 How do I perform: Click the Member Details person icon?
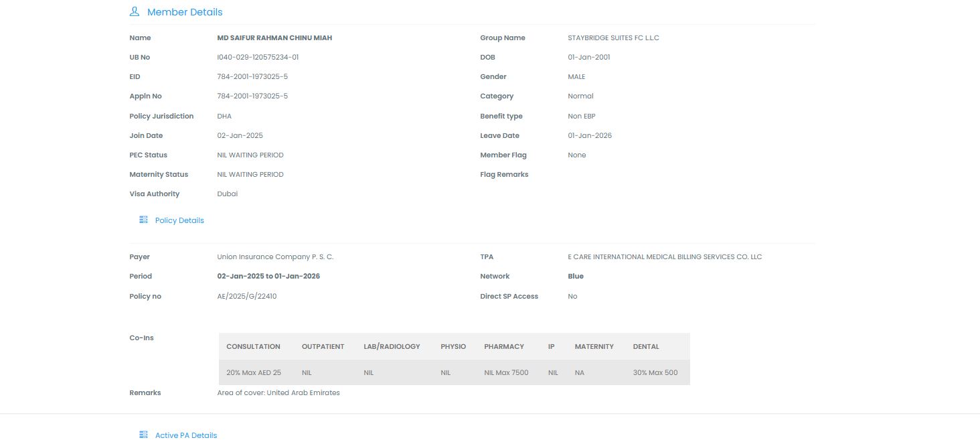[135, 12]
